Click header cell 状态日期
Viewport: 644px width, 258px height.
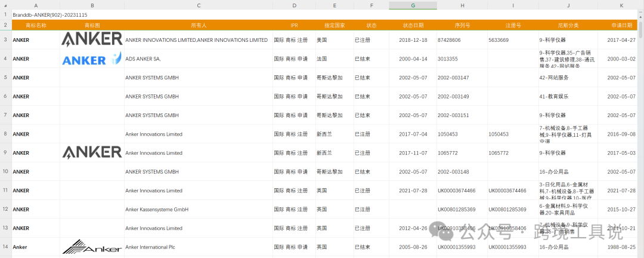point(413,25)
